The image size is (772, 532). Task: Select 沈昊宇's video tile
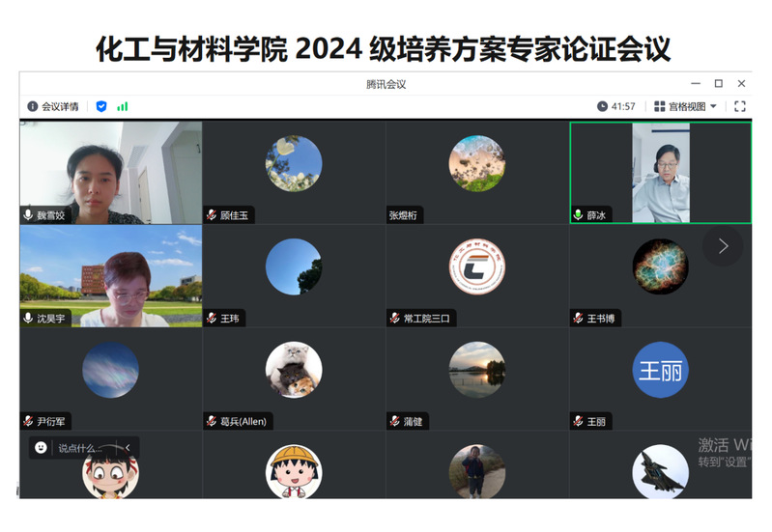coord(111,276)
